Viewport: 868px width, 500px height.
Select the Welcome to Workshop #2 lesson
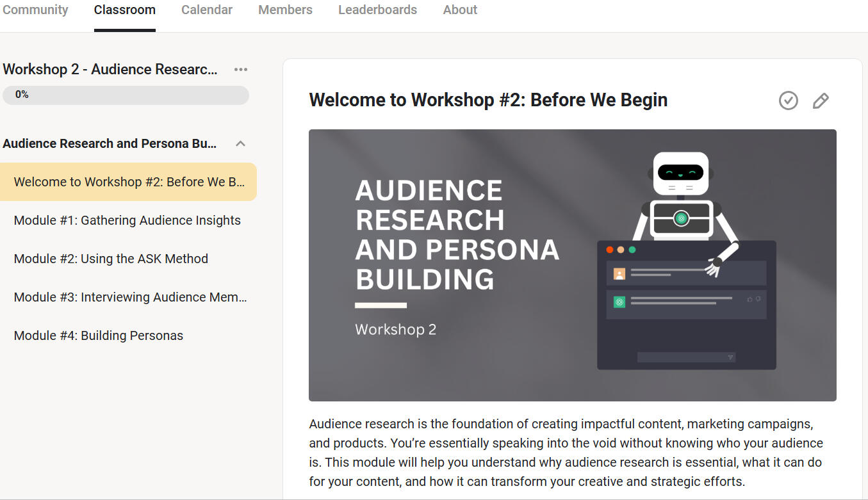point(129,182)
